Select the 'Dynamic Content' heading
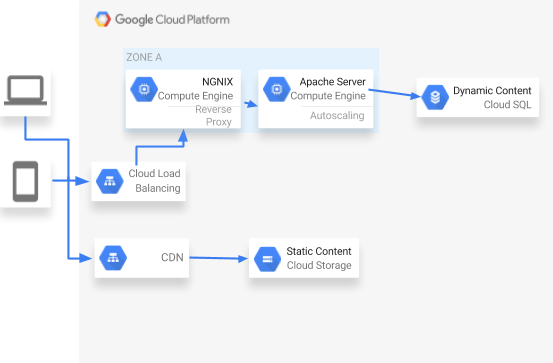The width and height of the screenshot is (553, 363). pos(492,91)
